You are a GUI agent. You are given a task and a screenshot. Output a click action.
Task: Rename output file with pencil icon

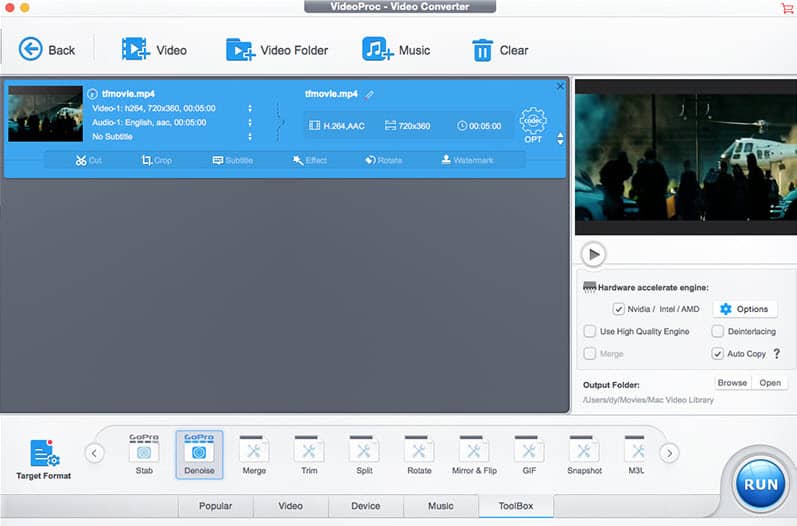pos(370,94)
